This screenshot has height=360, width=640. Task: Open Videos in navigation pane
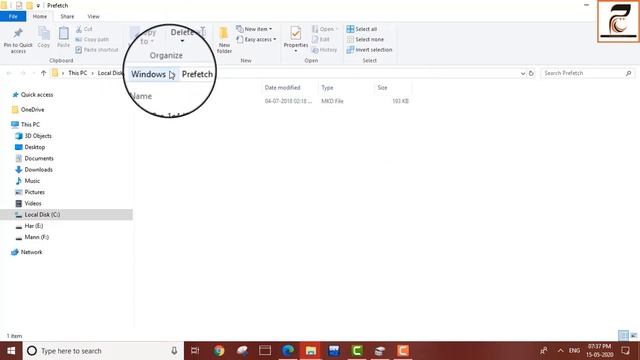pyautogui.click(x=33, y=203)
